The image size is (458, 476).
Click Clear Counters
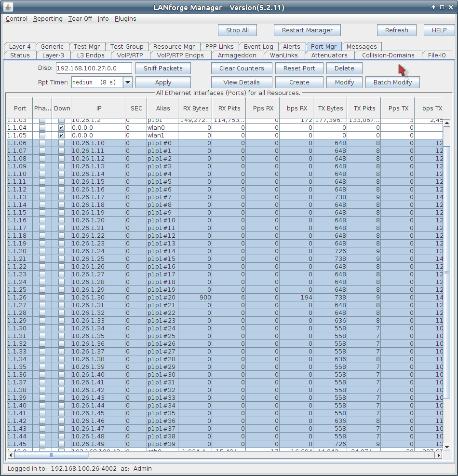(242, 68)
